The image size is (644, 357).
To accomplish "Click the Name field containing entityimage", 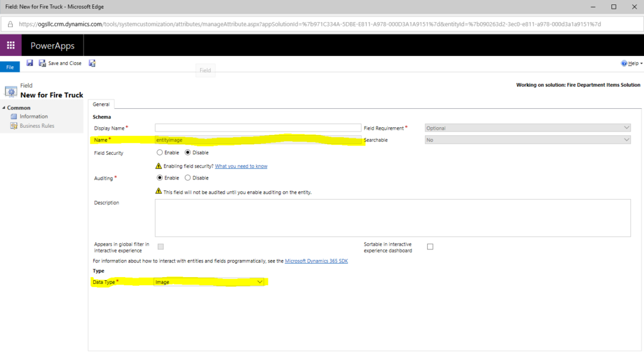I will tap(258, 140).
